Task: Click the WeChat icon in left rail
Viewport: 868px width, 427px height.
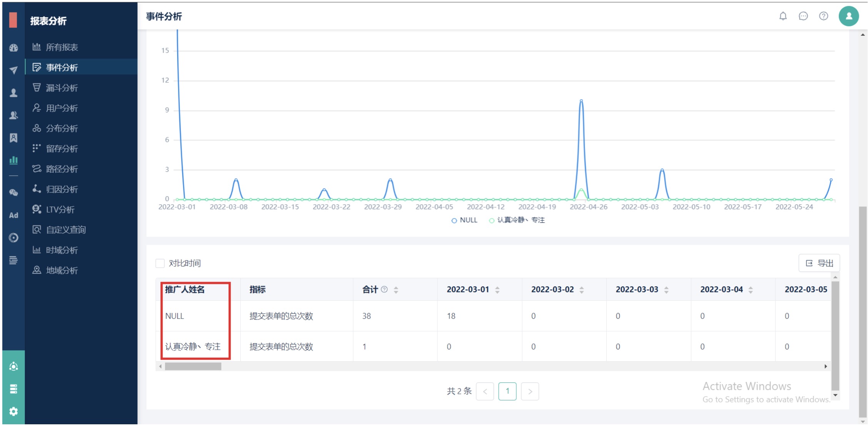Action: point(13,192)
